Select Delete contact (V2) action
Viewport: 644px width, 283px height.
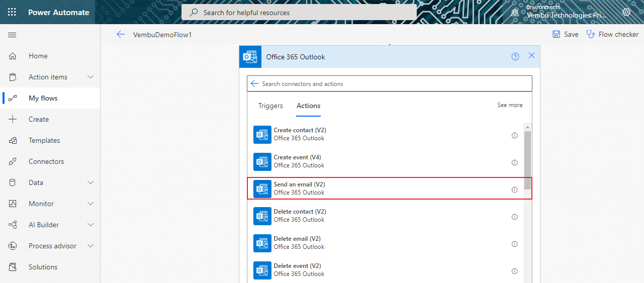[x=386, y=216]
